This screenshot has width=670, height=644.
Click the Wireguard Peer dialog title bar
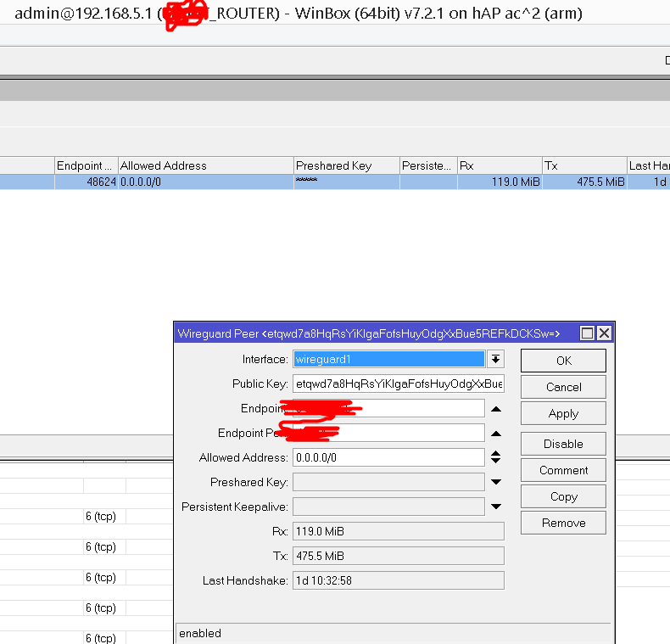click(x=376, y=333)
